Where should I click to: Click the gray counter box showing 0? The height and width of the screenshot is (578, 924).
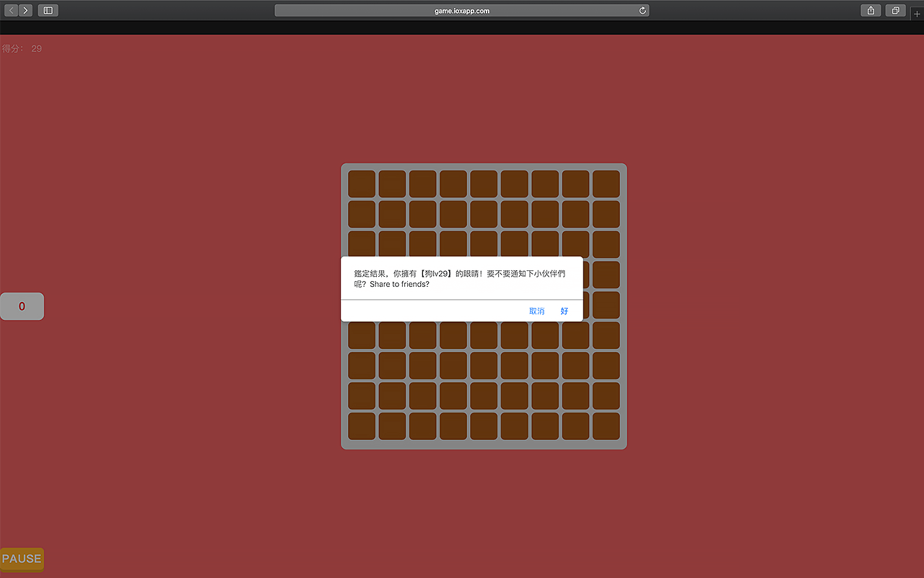tap(22, 306)
